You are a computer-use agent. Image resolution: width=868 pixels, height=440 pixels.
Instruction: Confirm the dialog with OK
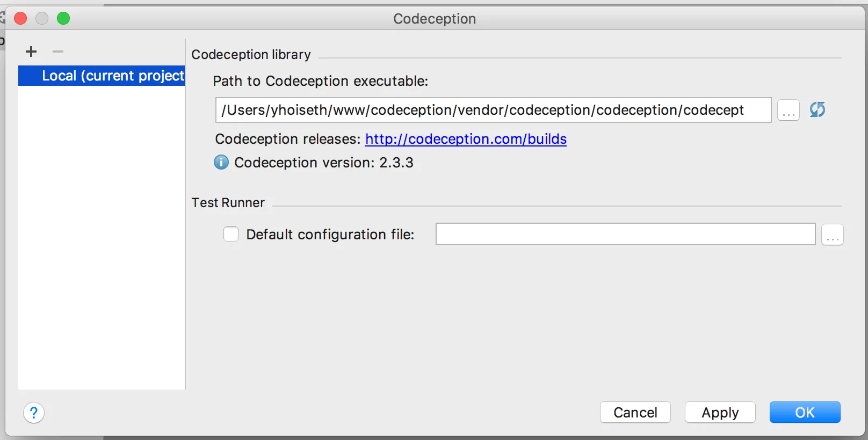[805, 412]
